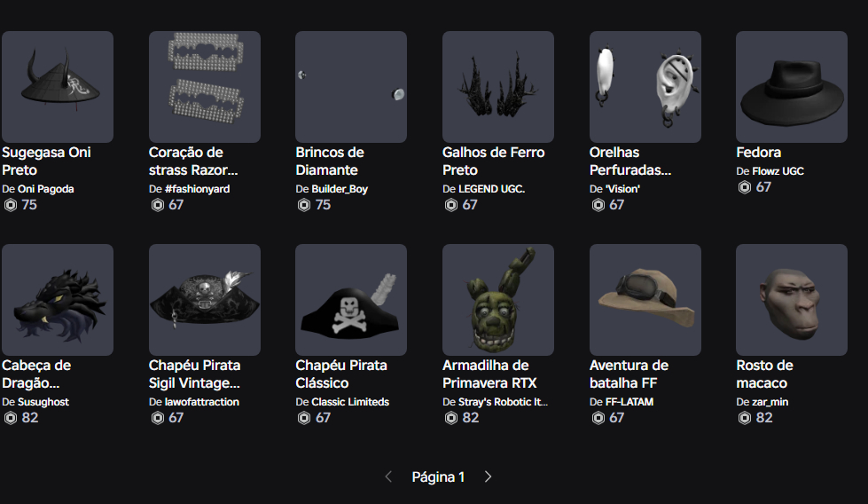
Task: Visit creator Builder_Boy
Action: click(340, 189)
